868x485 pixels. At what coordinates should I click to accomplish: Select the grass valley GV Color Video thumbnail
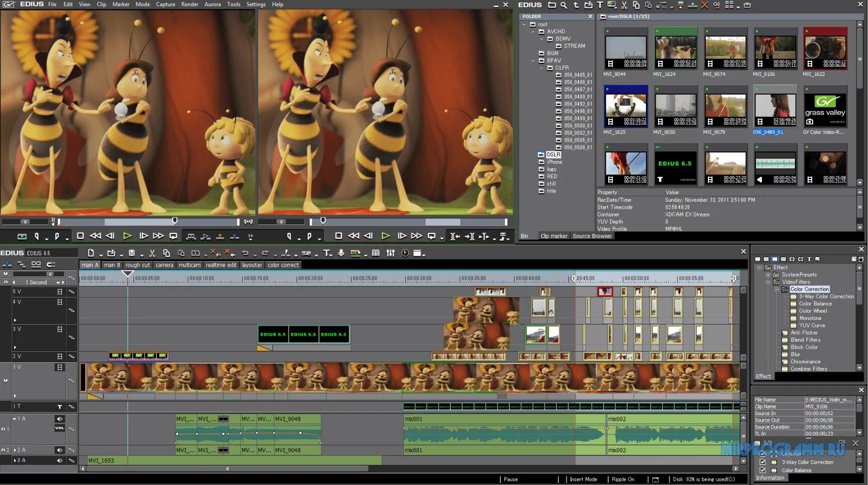pyautogui.click(x=825, y=107)
